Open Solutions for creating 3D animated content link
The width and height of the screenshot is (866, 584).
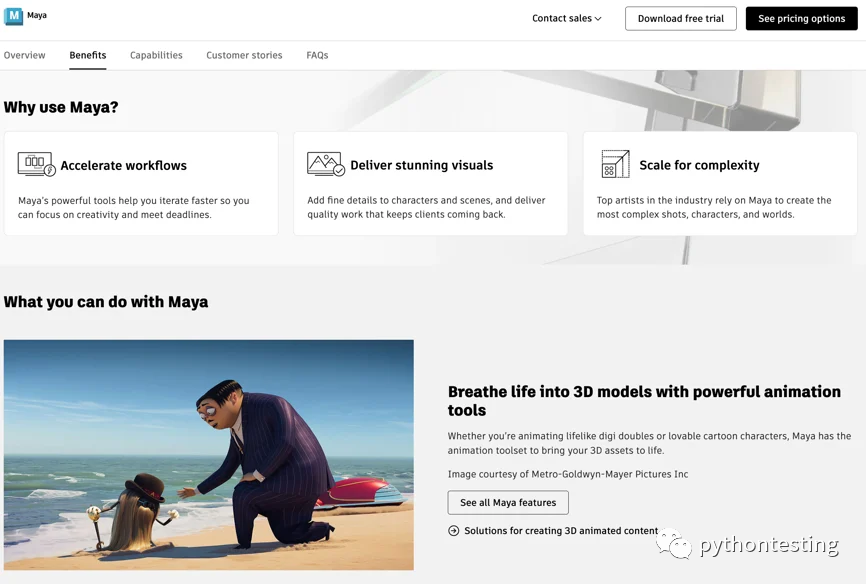561,531
